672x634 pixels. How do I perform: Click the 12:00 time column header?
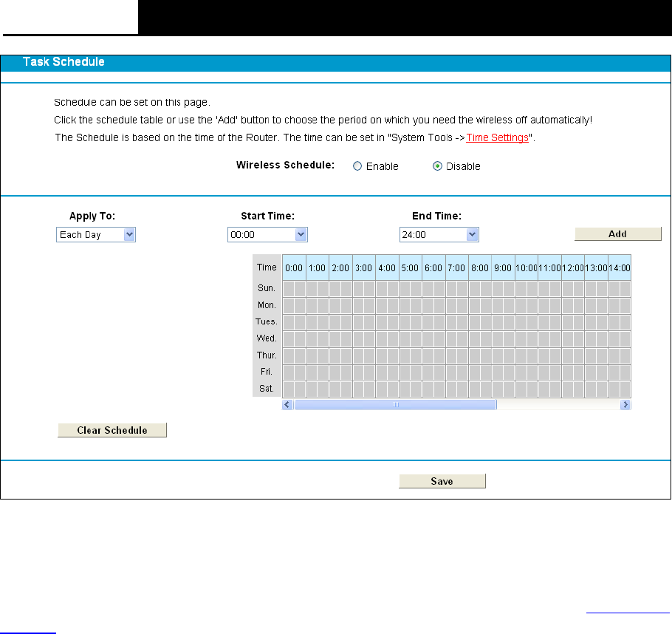click(x=572, y=267)
